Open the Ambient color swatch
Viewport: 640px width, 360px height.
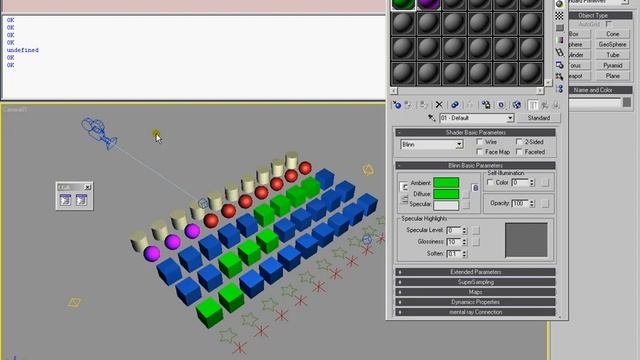[x=446, y=182]
